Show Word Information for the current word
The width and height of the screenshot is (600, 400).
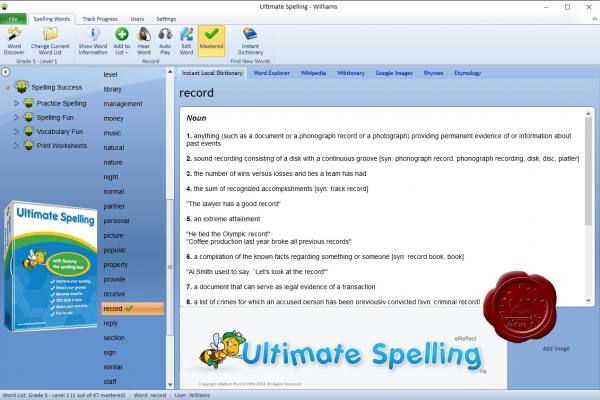pyautogui.click(x=93, y=41)
